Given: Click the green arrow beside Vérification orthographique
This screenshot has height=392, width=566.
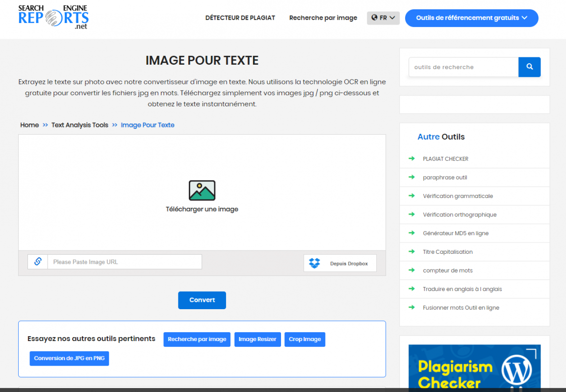Looking at the screenshot, I should click(x=412, y=214).
